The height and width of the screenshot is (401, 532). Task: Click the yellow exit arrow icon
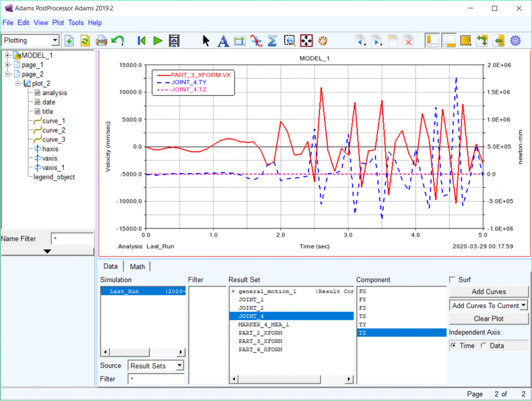point(498,41)
